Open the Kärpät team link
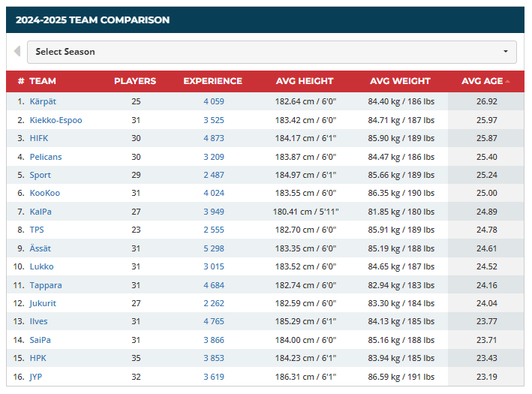Image resolution: width=532 pixels, height=394 pixels. 43,101
